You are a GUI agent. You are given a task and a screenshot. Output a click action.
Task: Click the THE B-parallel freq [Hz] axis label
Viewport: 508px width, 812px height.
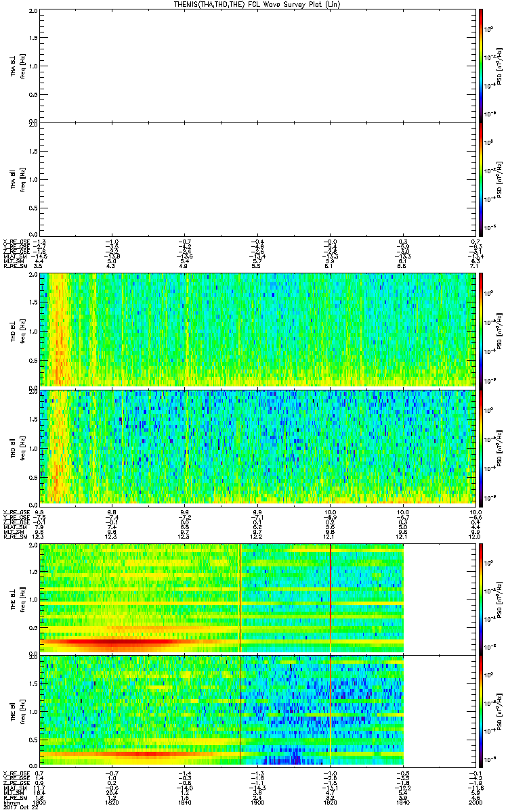pyautogui.click(x=24, y=710)
